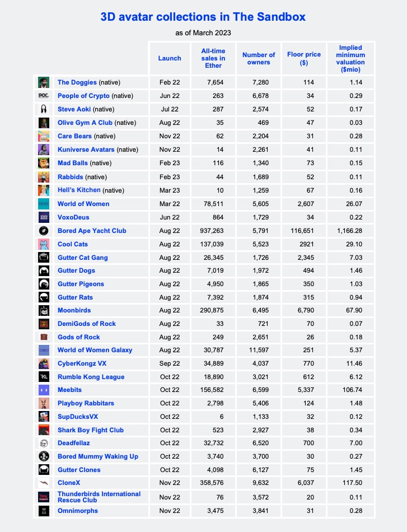This screenshot has height=532, width=407.
Task: Click the VoxoDeus logo icon
Action: [x=44, y=217]
